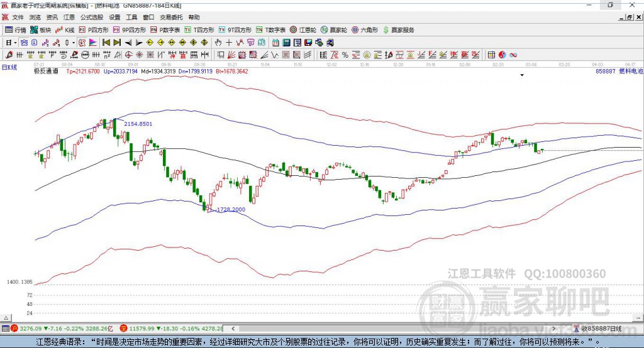Open the 赢家轮 wheel tool
This screenshot has height=348, width=644.
334,30
